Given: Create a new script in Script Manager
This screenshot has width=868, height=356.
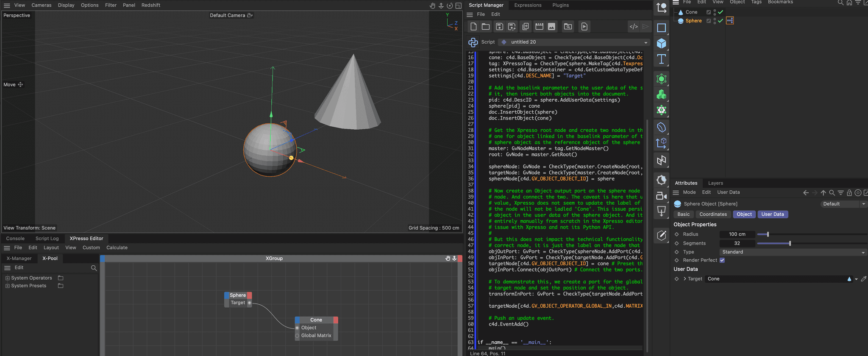Looking at the screenshot, I should (x=473, y=27).
